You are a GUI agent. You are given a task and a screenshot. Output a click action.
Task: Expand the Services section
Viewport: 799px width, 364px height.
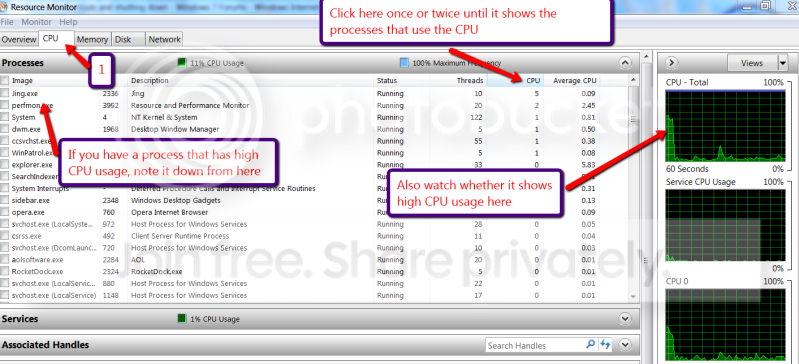pos(624,319)
